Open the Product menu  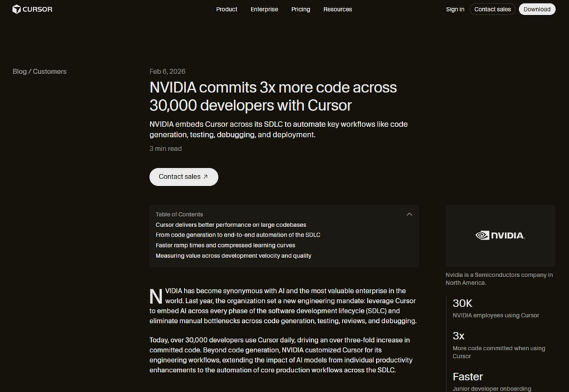226,9
